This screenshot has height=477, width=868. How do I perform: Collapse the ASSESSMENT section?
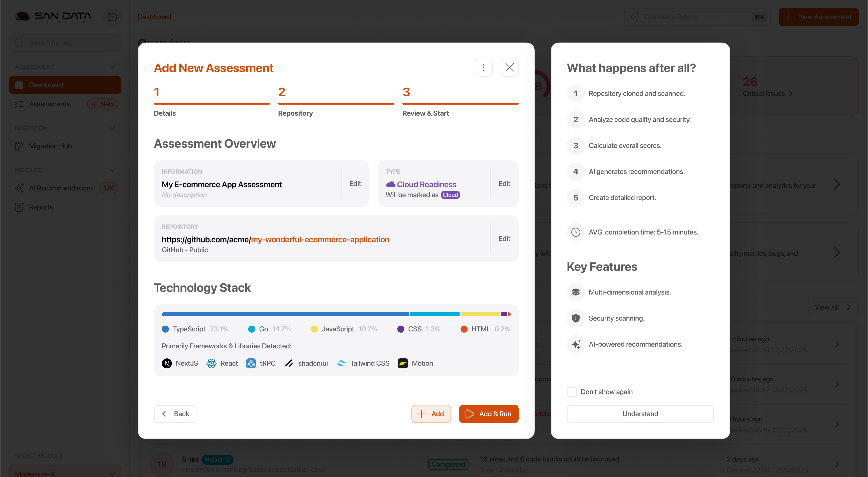pos(112,67)
